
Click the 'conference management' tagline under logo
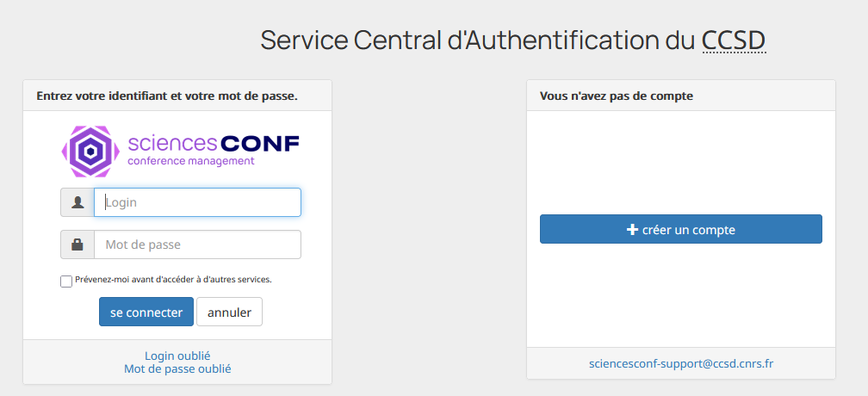pos(190,161)
